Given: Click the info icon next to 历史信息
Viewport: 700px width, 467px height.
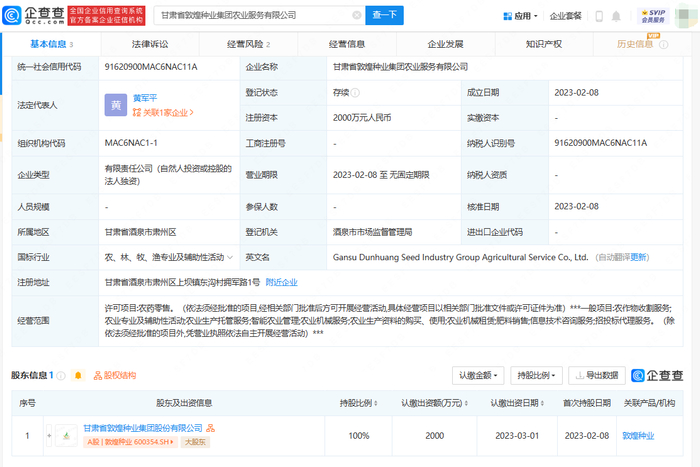Looking at the screenshot, I should coord(664,44).
